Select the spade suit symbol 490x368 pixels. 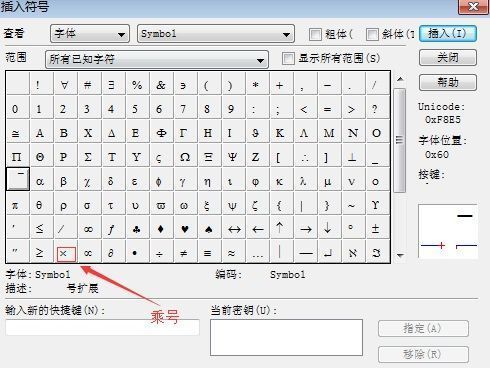[x=208, y=229]
